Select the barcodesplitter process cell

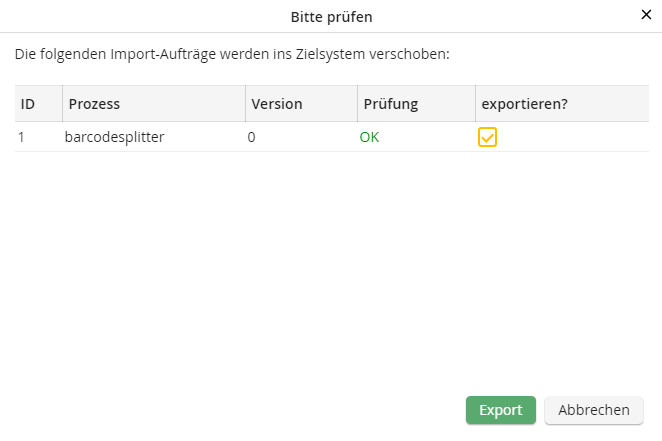[114, 137]
